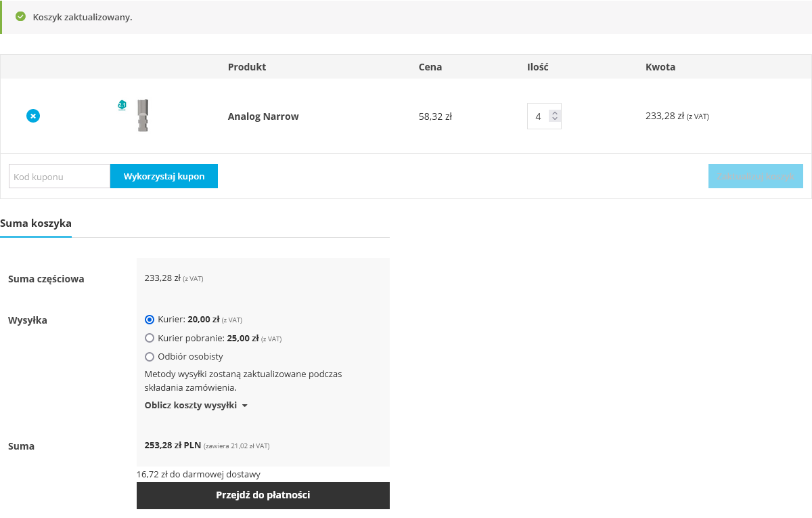Apply coupon with Wykorzystaj kupon button
Image resolution: width=812 pixels, height=518 pixels.
(x=164, y=176)
